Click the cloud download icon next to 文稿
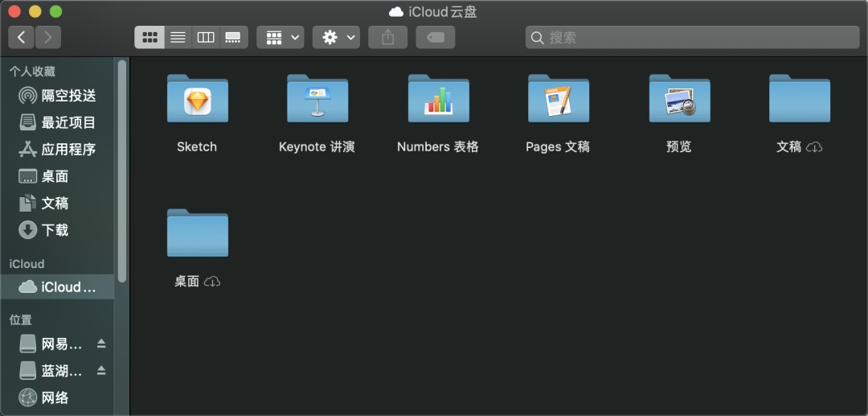The image size is (868, 416). click(x=814, y=147)
